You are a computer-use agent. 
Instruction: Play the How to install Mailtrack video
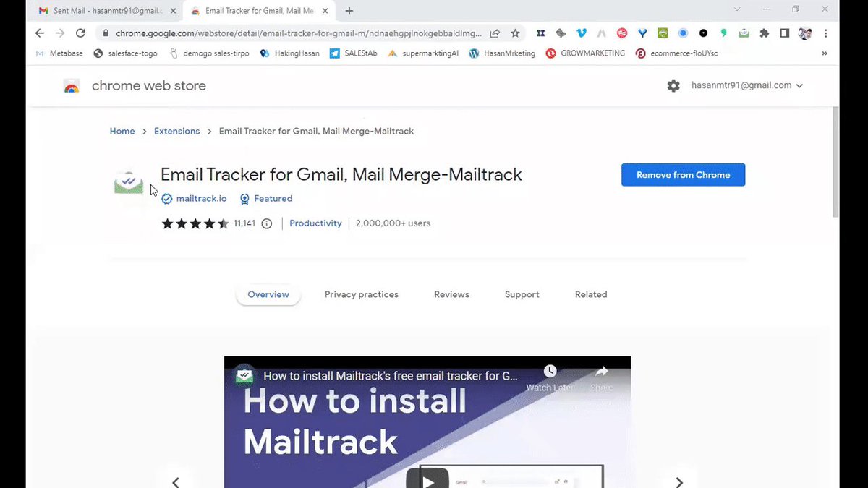pyautogui.click(x=427, y=480)
